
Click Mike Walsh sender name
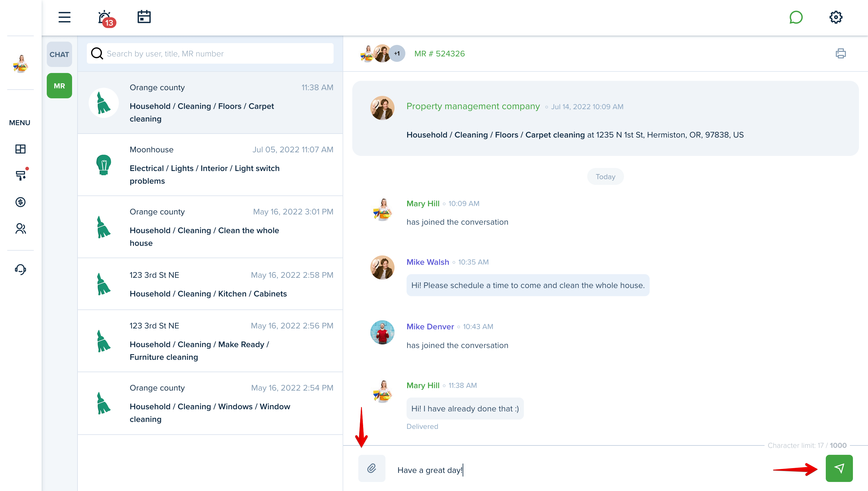[x=428, y=262]
